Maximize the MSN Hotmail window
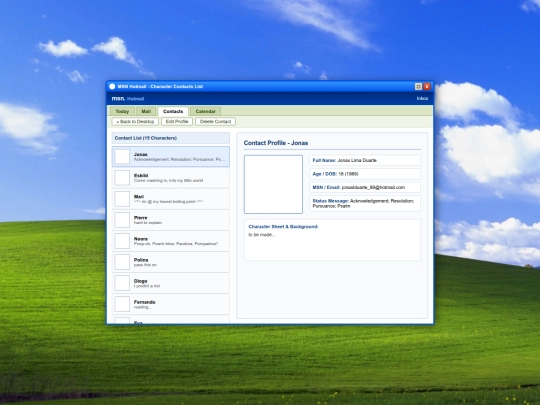Screen dimensions: 540x405 (x=418, y=86)
